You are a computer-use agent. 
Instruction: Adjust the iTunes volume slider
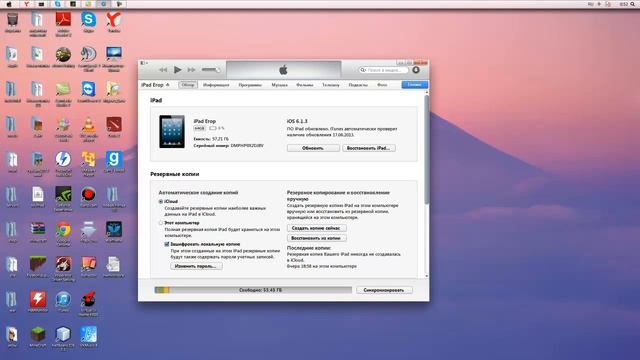point(211,70)
